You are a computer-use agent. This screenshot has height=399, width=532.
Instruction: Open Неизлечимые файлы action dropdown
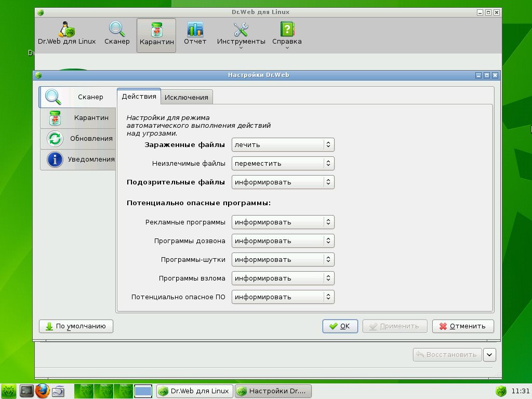pyautogui.click(x=283, y=163)
